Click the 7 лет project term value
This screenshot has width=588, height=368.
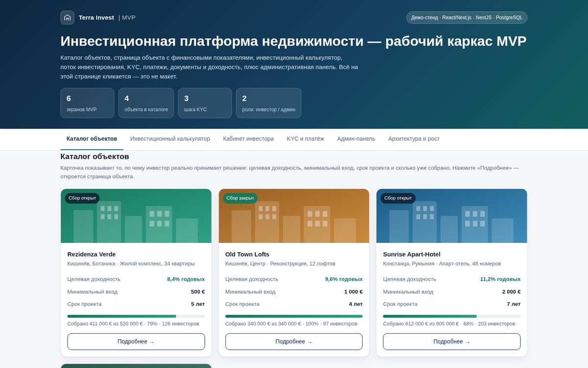(514, 304)
